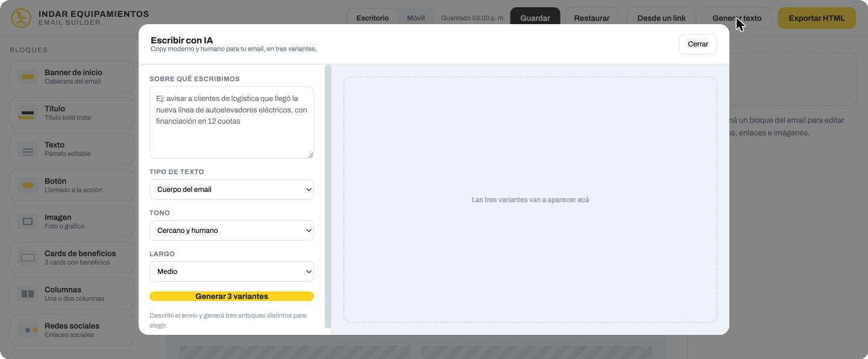Screen dimensions: 868x359
Task: Select the Imagen block icon
Action: point(28,221)
